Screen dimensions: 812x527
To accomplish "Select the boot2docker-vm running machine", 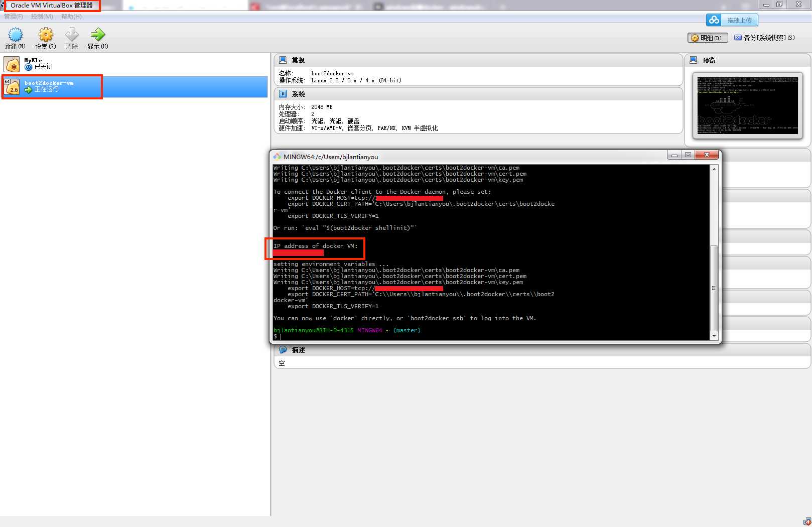I will [x=134, y=87].
